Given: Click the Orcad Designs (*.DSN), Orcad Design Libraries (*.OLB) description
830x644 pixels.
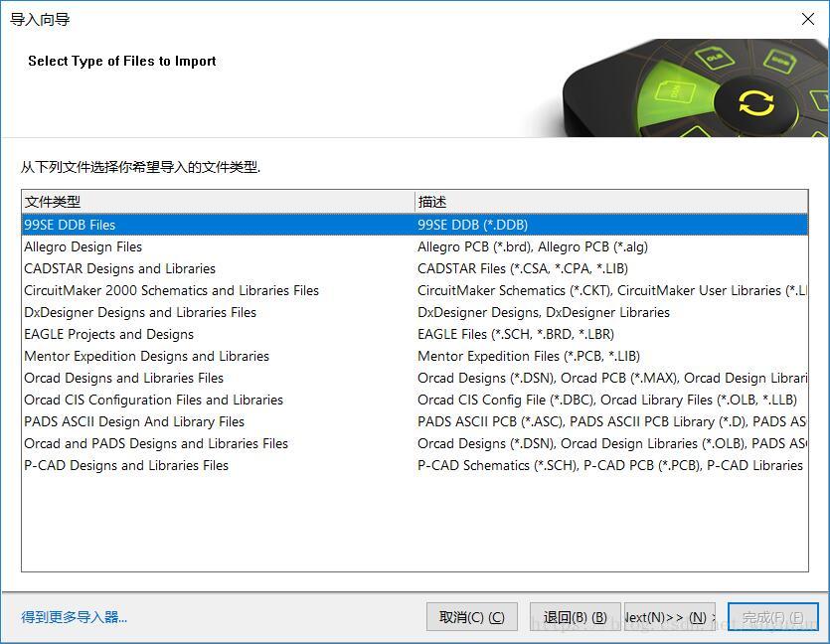Looking at the screenshot, I should point(612,443).
